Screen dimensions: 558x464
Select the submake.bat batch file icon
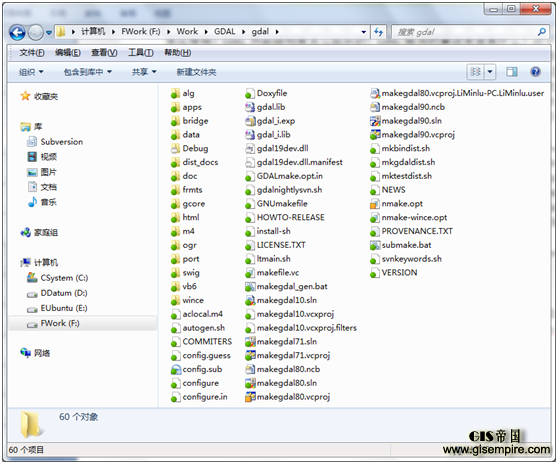pos(375,245)
